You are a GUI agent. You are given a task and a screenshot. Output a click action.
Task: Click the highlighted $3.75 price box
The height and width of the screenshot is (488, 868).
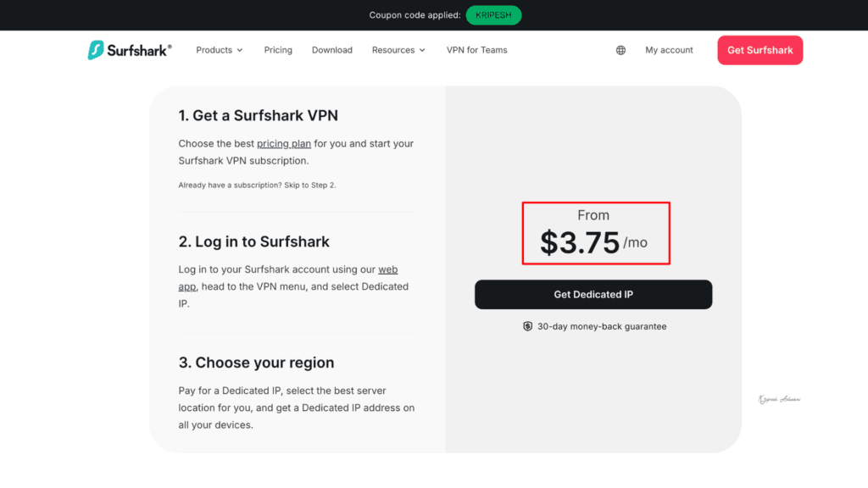click(595, 233)
